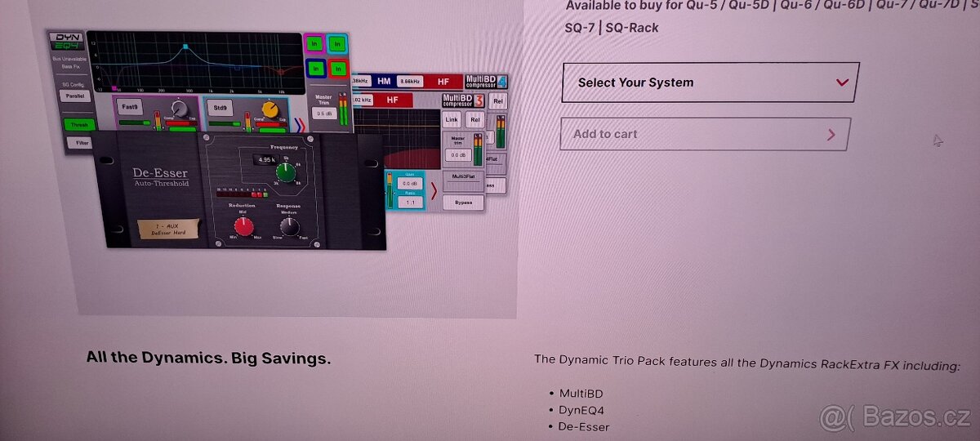Screen dimensions: 980x441
Task: Click the grey knob beside Fast9
Action: pos(178,109)
